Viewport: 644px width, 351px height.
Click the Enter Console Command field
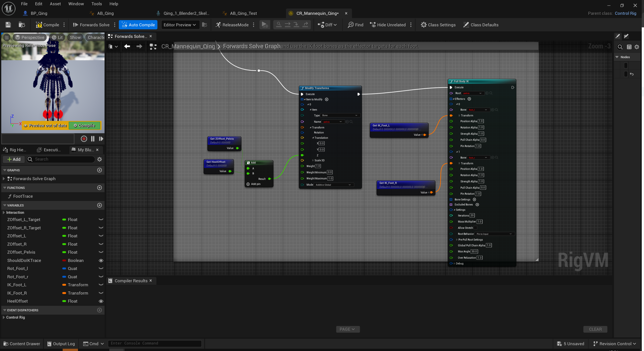tap(154, 343)
